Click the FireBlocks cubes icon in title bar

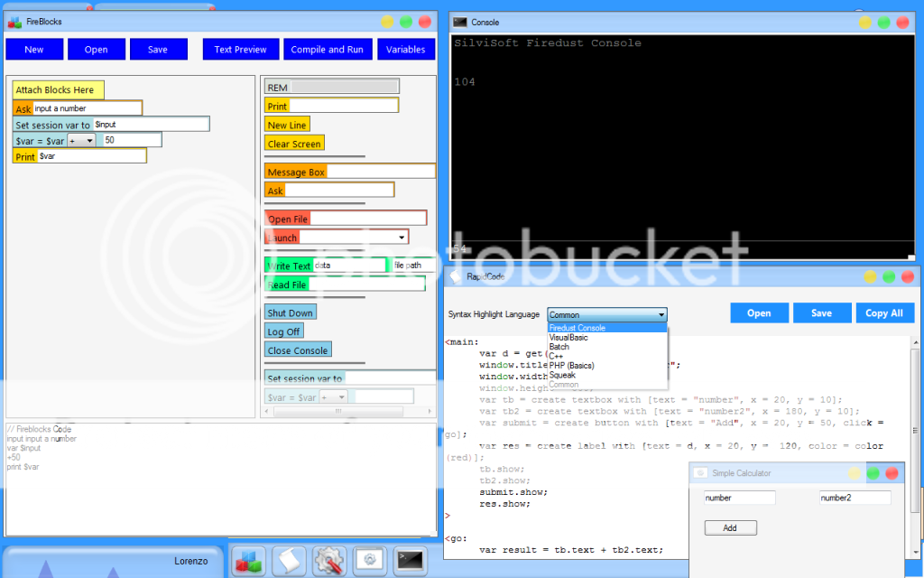point(14,21)
